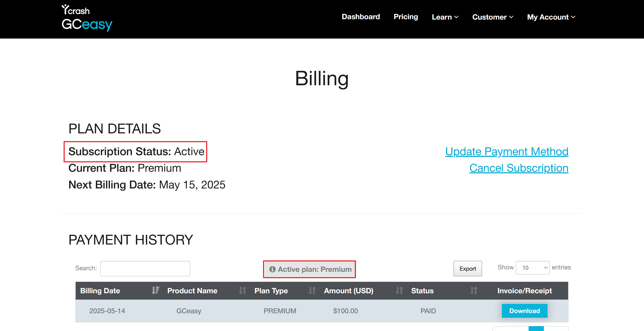The height and width of the screenshot is (331, 644).
Task: Select the PAID status cell
Action: (x=428, y=311)
